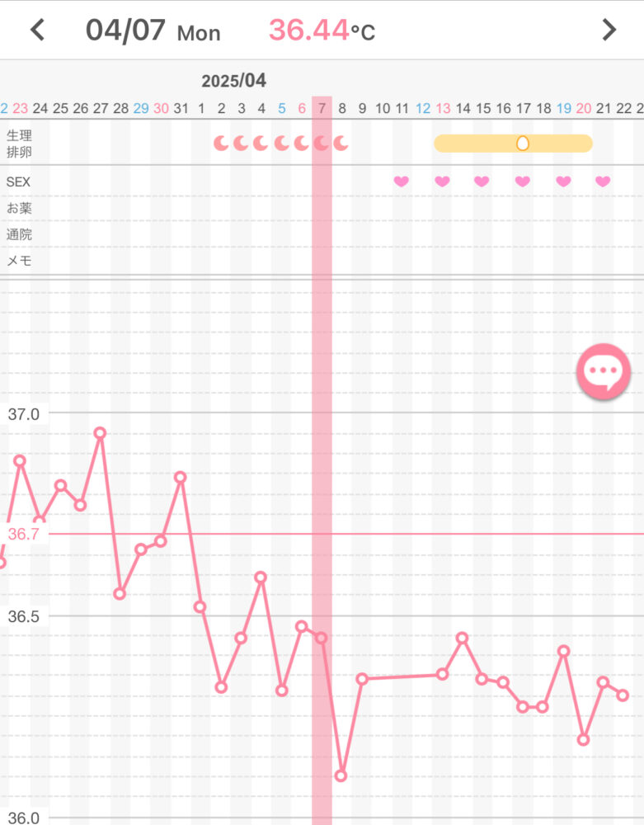Tap the period moon icon on April 4
The image size is (644, 825).
(261, 143)
